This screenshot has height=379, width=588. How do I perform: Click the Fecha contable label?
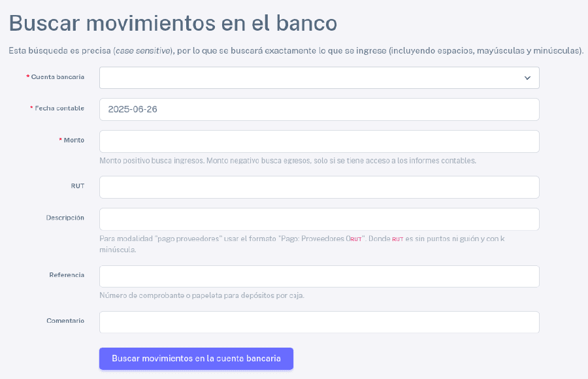[59, 108]
